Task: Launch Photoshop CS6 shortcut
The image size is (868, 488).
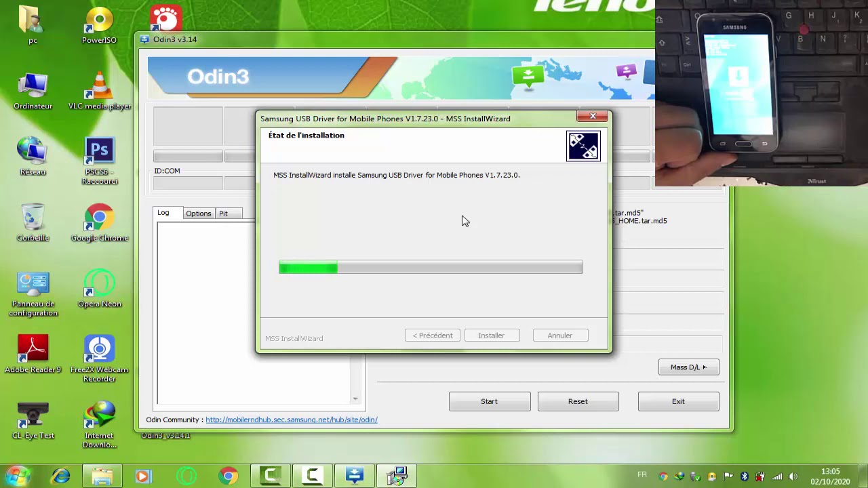Action: click(x=100, y=161)
